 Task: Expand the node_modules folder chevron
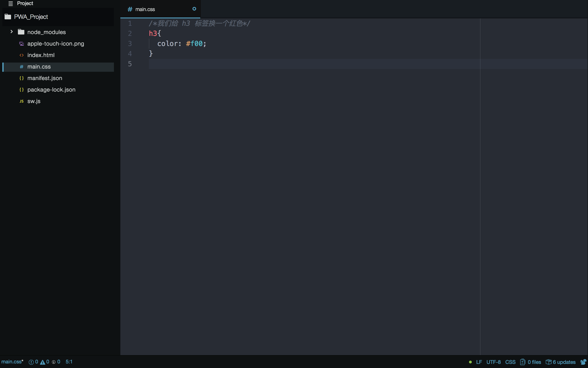[x=11, y=32]
